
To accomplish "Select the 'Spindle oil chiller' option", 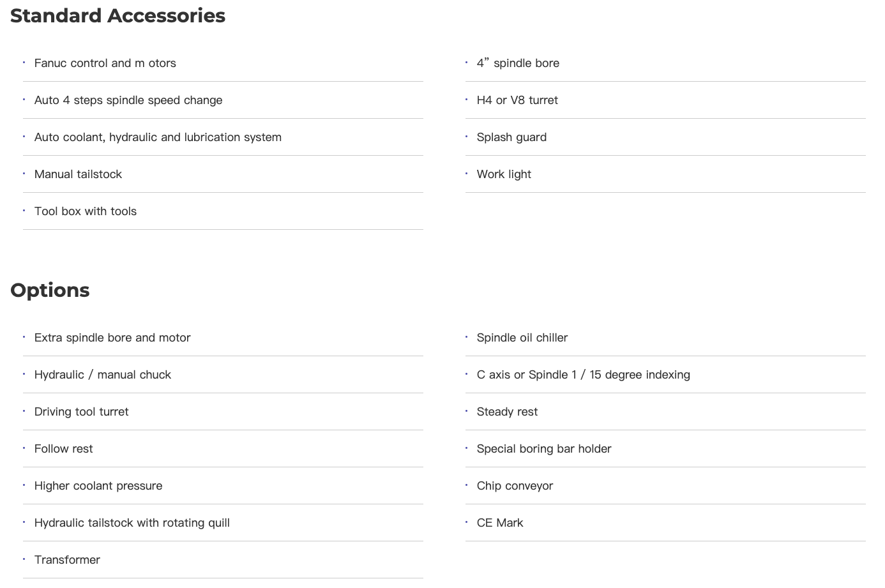I will click(522, 338).
